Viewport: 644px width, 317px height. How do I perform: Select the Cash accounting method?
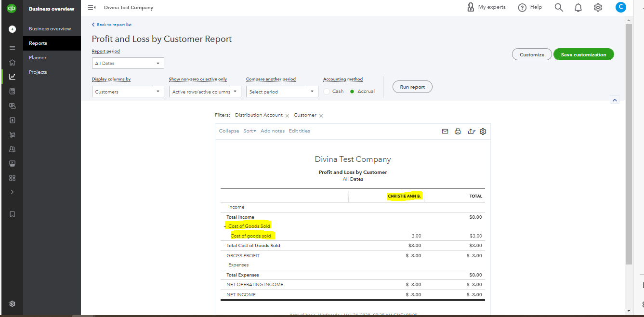(327, 92)
